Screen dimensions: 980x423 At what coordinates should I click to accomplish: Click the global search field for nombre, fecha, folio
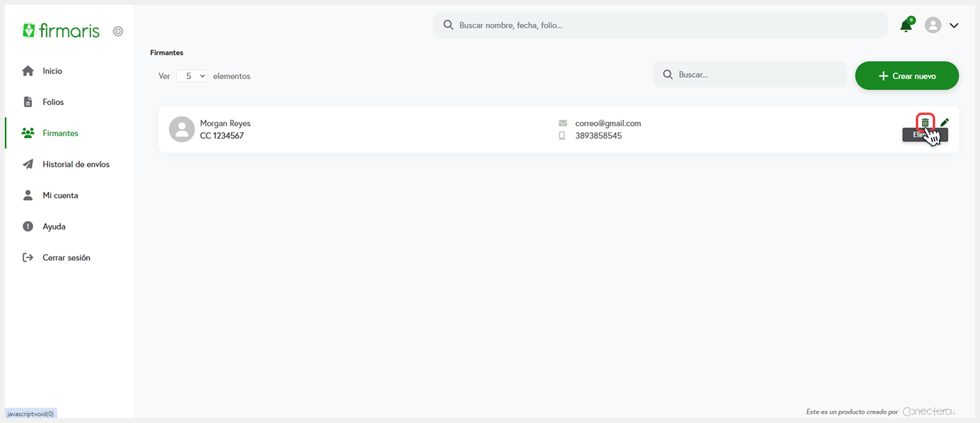(x=660, y=25)
